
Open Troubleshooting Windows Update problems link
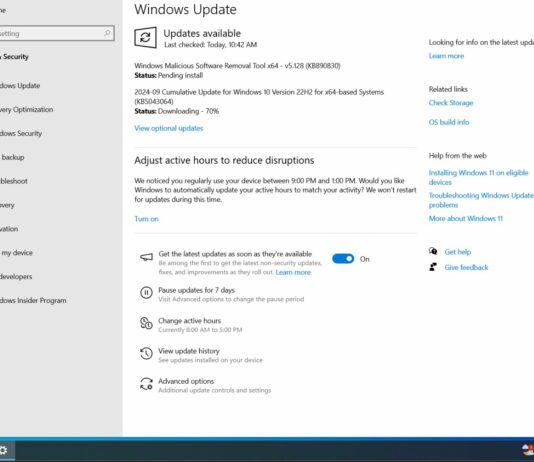tap(481, 200)
